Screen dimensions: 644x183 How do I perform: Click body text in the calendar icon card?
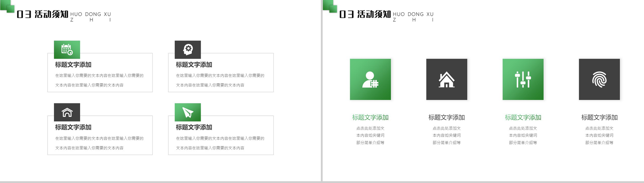[100, 80]
